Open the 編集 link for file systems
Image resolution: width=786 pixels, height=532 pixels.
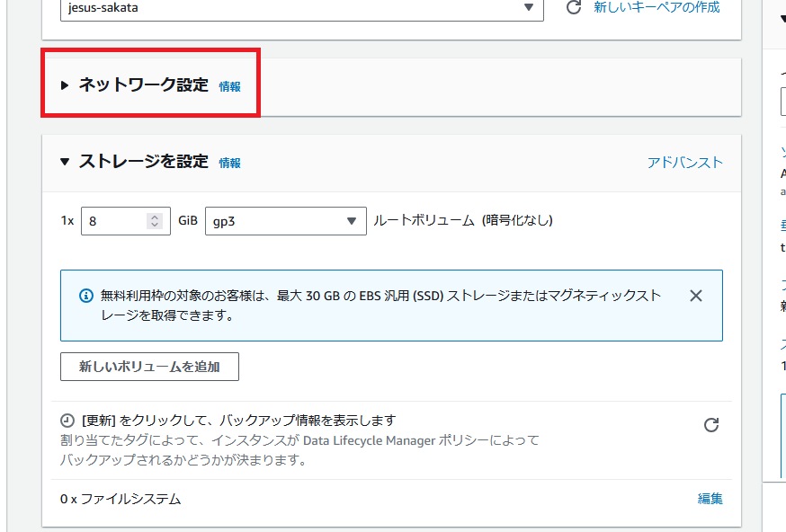point(710,499)
